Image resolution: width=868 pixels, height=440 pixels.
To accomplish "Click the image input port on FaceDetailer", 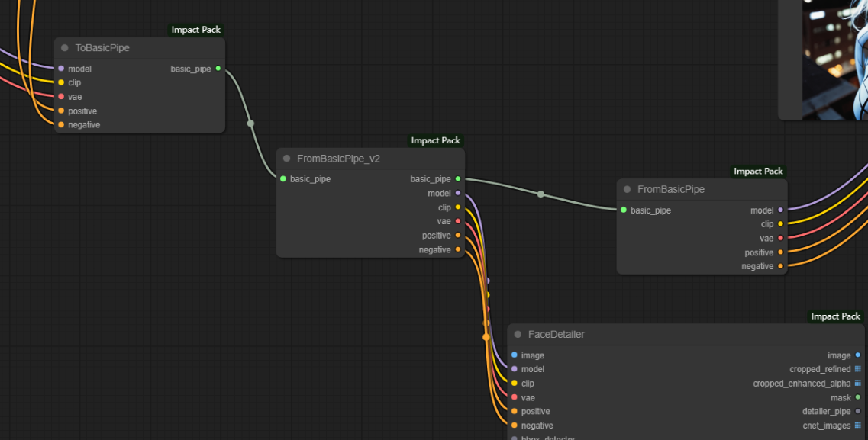I will click(515, 355).
